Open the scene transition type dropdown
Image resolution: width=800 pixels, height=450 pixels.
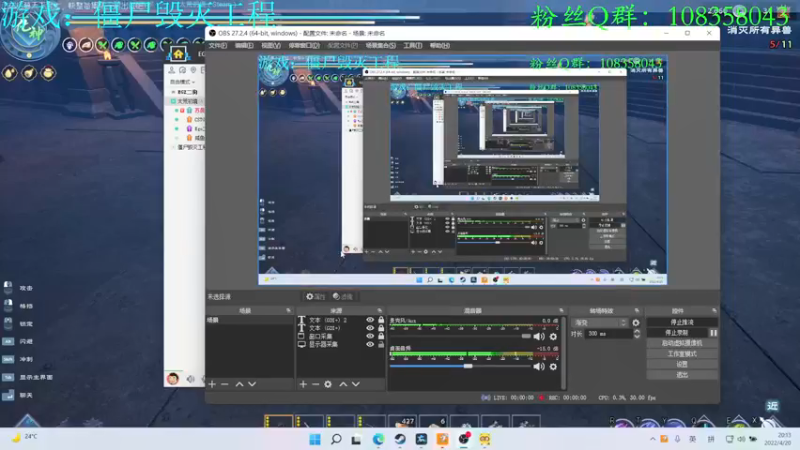(x=599, y=322)
